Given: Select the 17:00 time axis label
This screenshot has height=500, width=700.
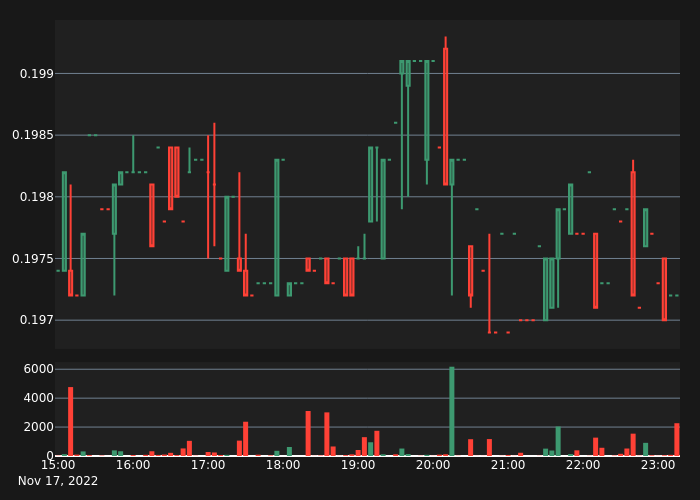Looking at the screenshot, I should (208, 465).
